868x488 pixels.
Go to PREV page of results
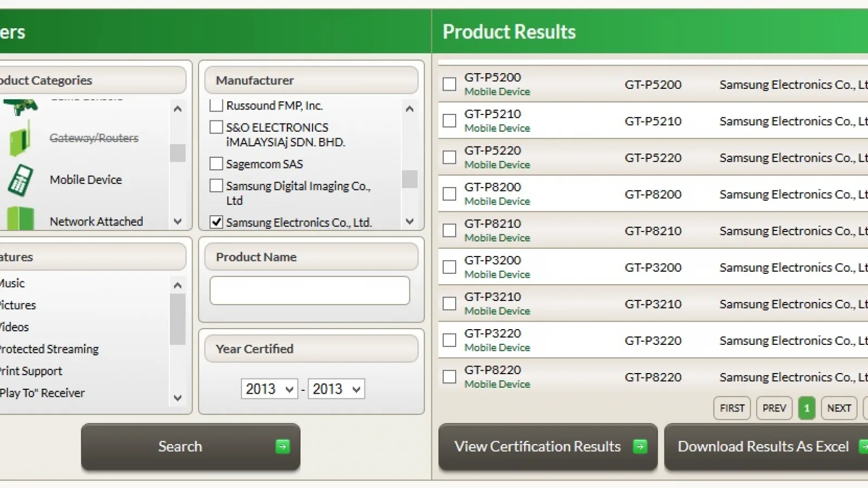pos(774,408)
